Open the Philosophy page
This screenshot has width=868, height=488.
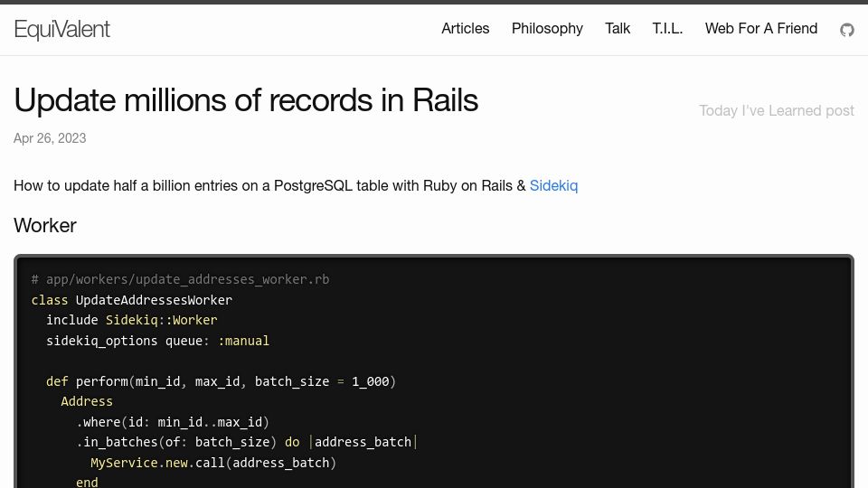(x=547, y=28)
